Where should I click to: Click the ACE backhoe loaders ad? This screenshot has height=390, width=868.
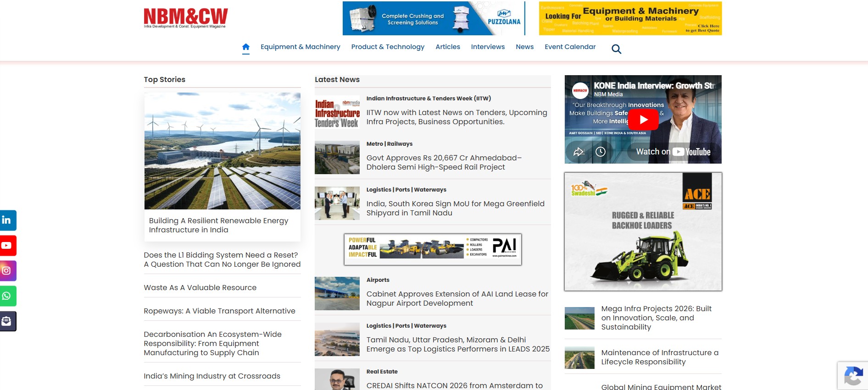643,231
